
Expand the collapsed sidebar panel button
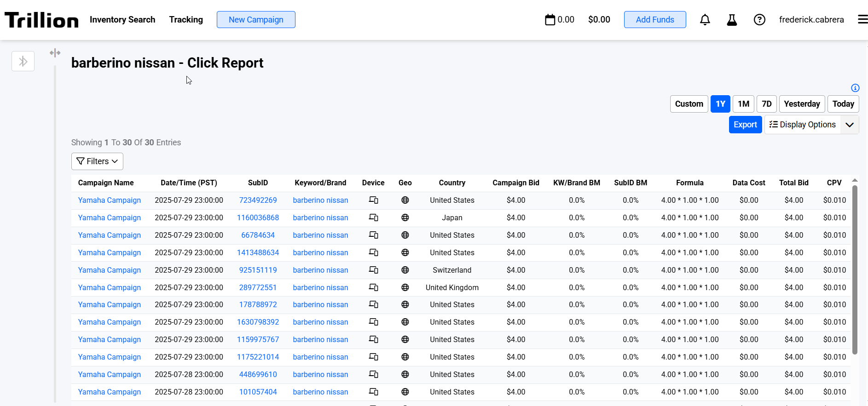pyautogui.click(x=23, y=61)
